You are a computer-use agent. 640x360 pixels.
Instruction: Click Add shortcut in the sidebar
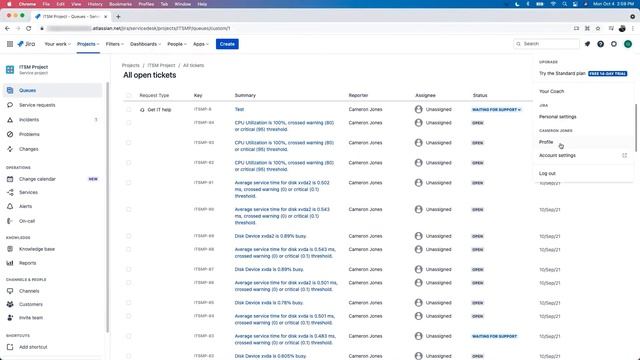[x=53, y=347]
